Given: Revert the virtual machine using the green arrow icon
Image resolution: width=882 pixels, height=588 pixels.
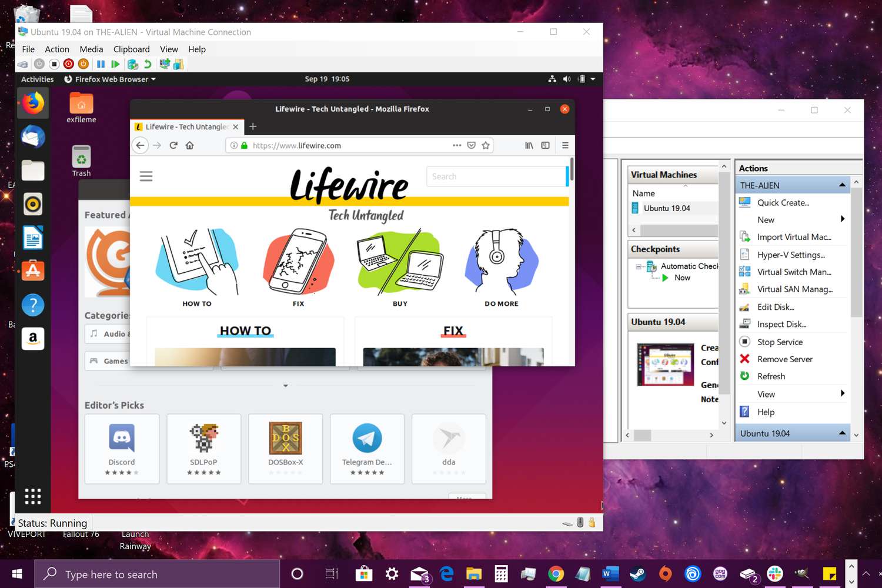Looking at the screenshot, I should 148,64.
